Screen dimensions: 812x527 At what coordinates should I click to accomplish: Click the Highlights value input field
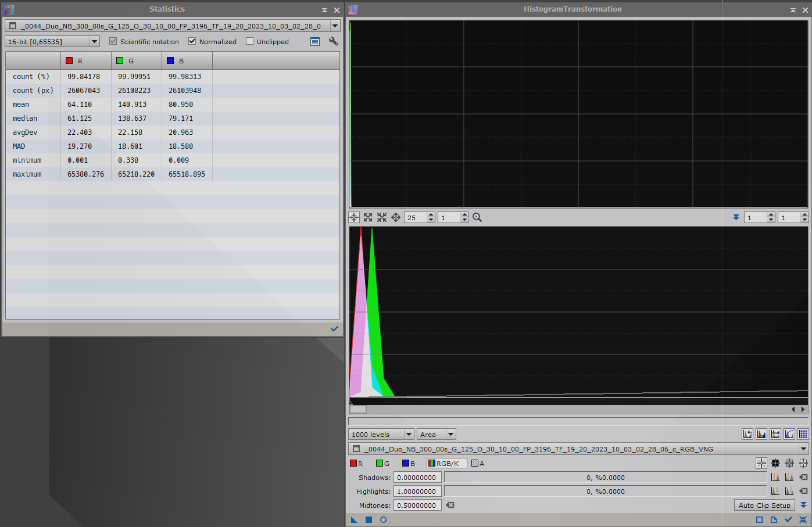tap(417, 491)
